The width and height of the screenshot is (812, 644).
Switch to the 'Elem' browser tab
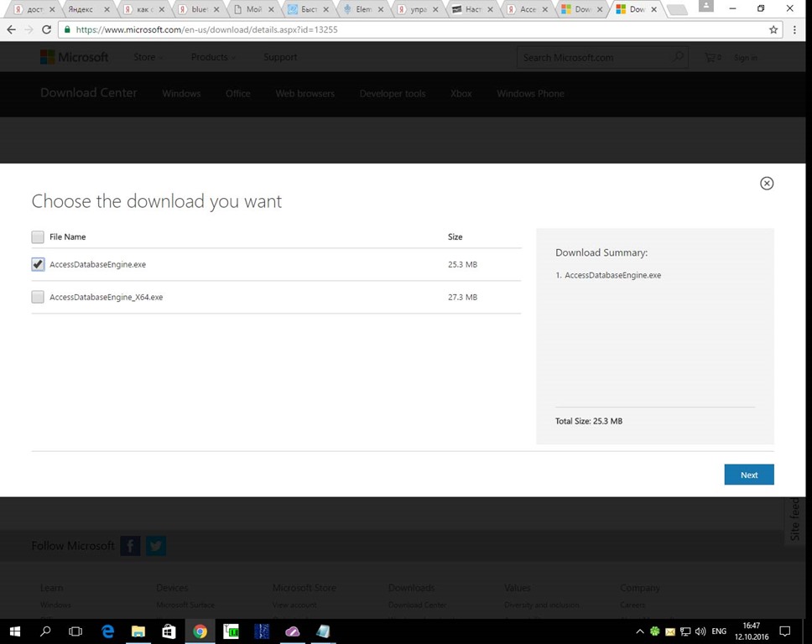(363, 9)
